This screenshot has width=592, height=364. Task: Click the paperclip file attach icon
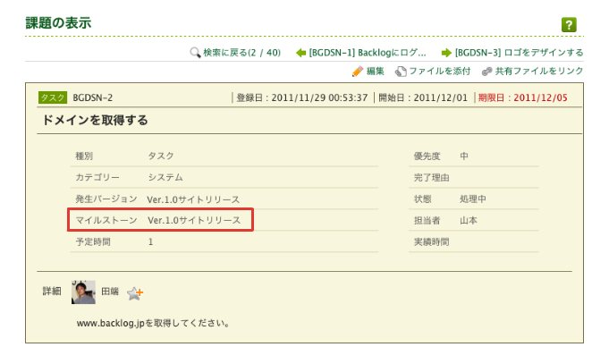[x=401, y=72]
